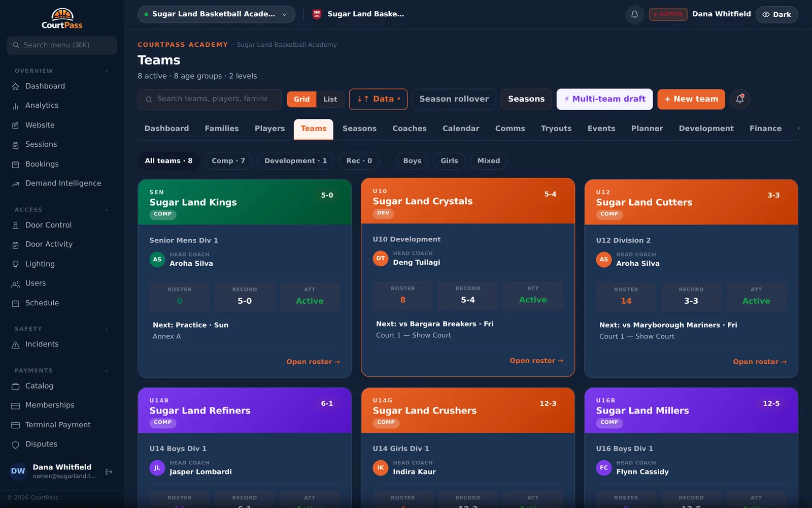Collapse the Overview sidebar section
The height and width of the screenshot is (508, 812).
(x=107, y=71)
